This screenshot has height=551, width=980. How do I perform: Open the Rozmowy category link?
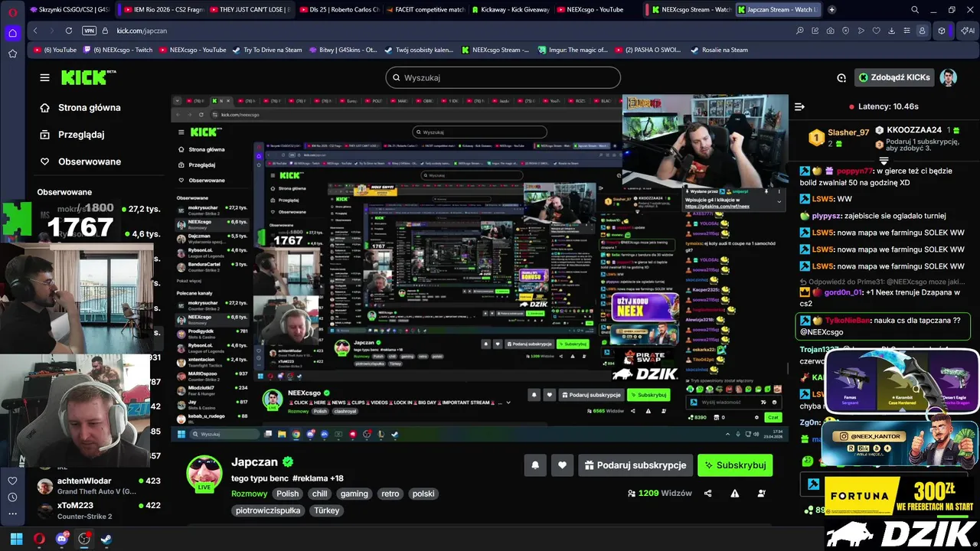click(250, 494)
